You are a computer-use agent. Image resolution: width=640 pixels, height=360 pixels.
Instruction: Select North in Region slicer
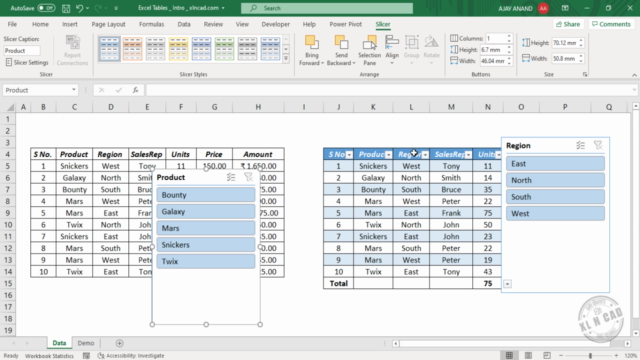(555, 180)
